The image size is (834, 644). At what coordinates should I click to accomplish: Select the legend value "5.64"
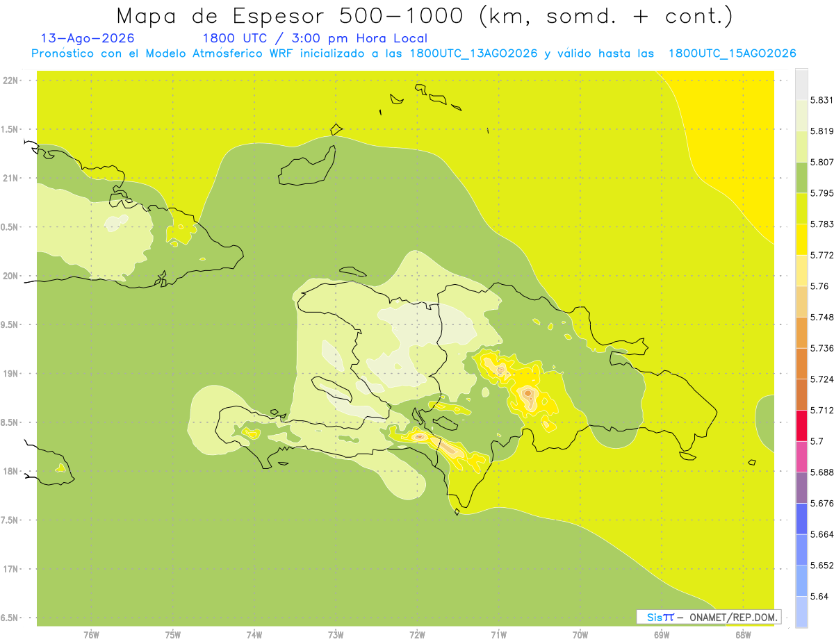[819, 597]
